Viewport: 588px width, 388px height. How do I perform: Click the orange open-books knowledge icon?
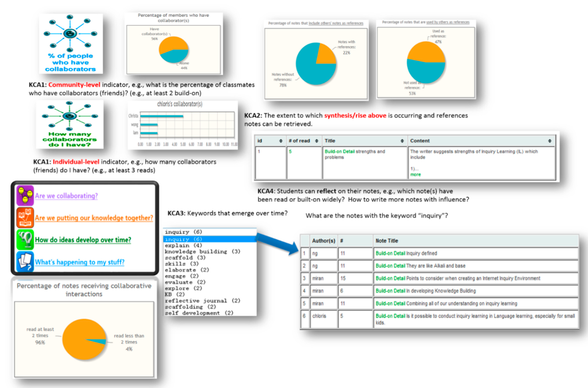pos(25,217)
